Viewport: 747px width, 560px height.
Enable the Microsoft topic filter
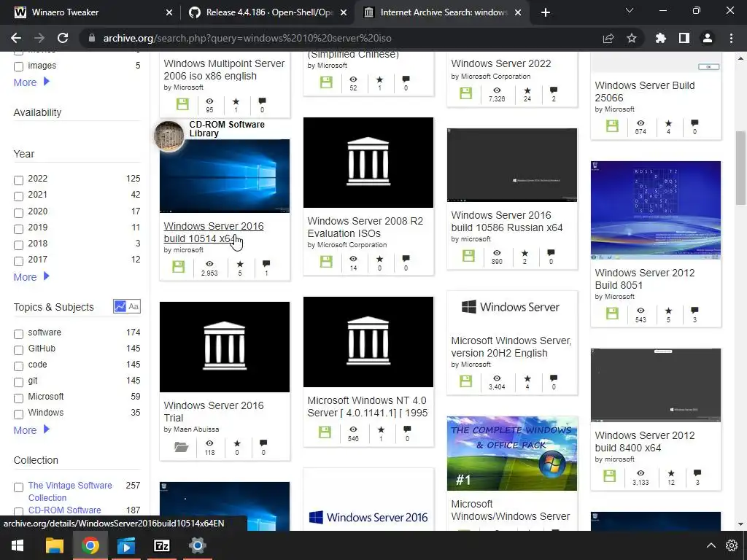coord(18,398)
